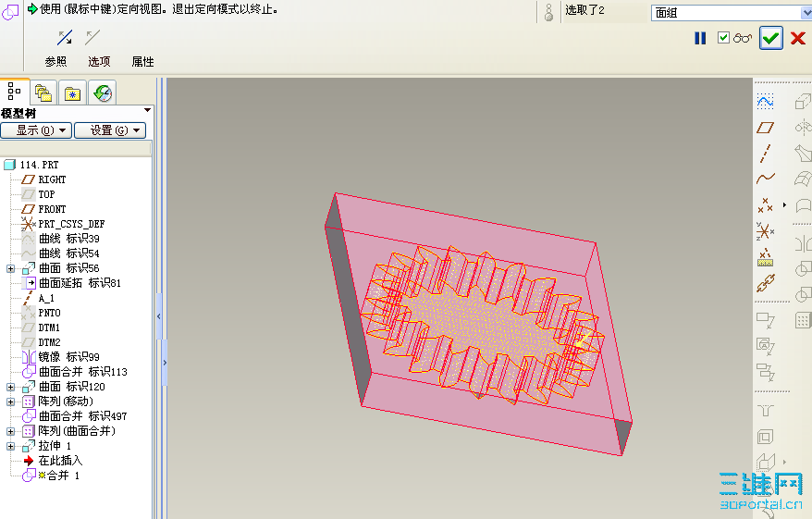Collapse navigator via upper sash arrow
Screen dimensions: 812x519
pyautogui.click(x=158, y=316)
